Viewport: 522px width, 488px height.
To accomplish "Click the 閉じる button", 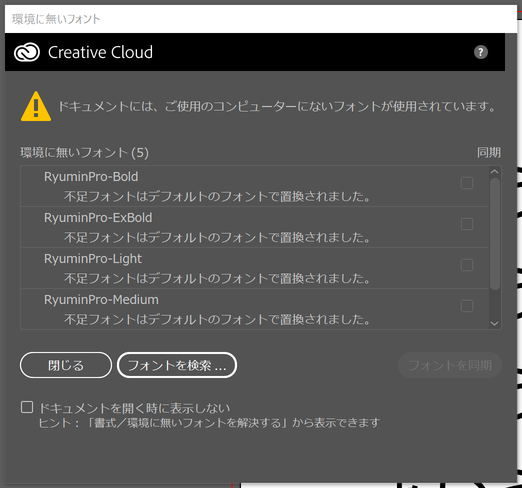I will point(66,365).
